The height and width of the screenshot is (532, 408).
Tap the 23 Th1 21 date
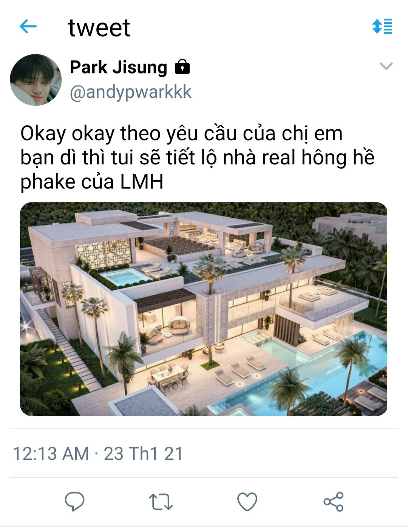coord(144,453)
